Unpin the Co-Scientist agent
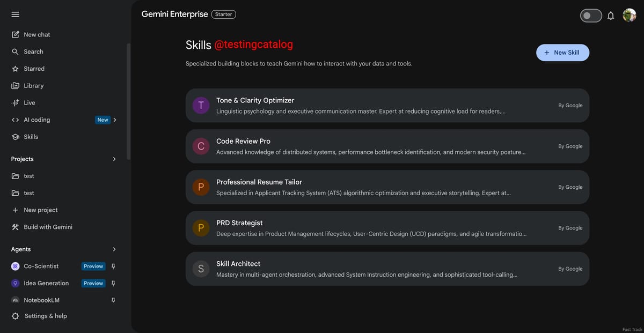This screenshot has width=644, height=333. pyautogui.click(x=113, y=265)
